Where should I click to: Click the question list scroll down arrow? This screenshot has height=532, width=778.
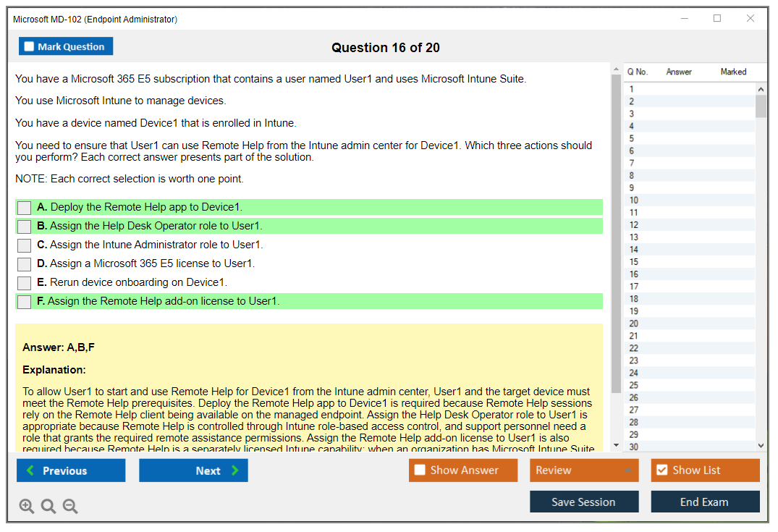coord(761,446)
